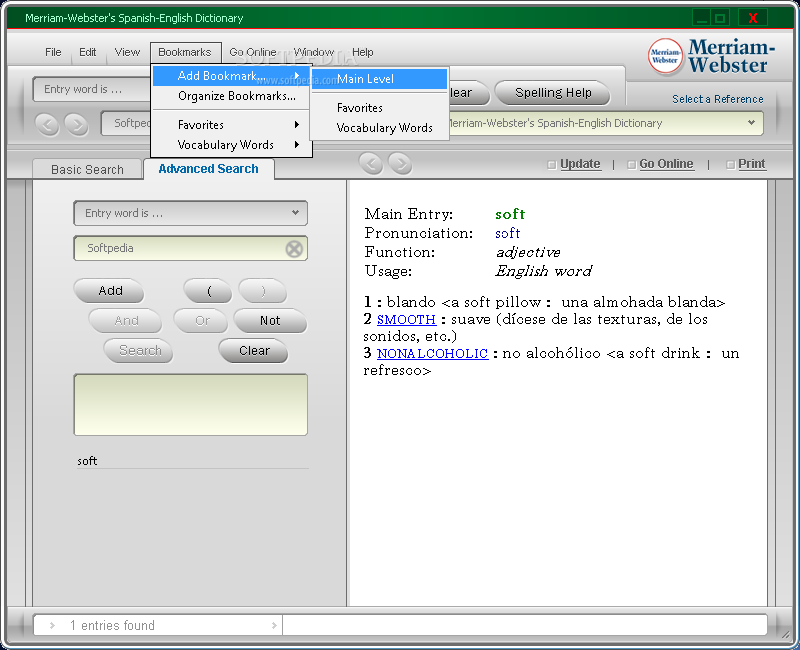Click the close parenthesis button
This screenshot has width=800, height=650.
point(263,291)
